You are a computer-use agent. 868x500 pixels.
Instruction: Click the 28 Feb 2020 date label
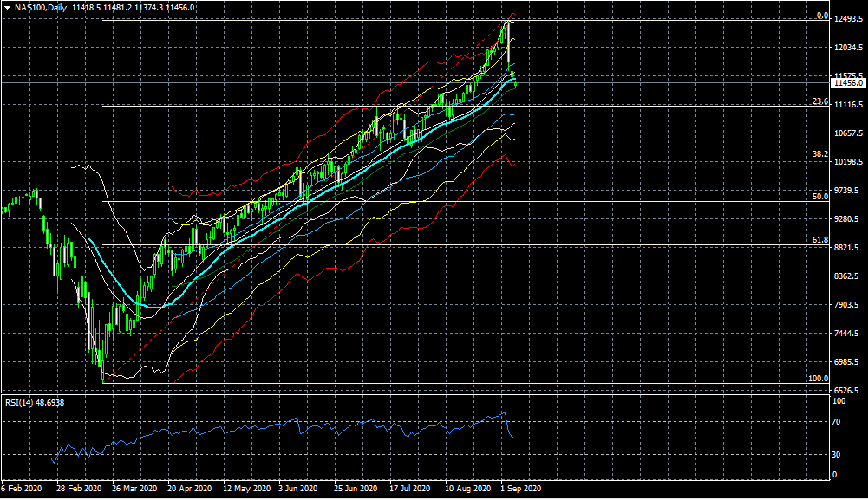click(79, 489)
